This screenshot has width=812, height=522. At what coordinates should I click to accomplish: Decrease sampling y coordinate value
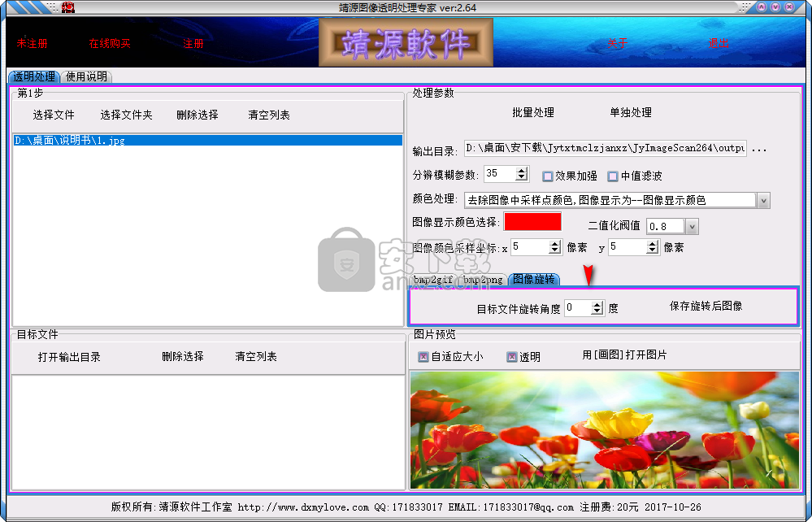(653, 250)
